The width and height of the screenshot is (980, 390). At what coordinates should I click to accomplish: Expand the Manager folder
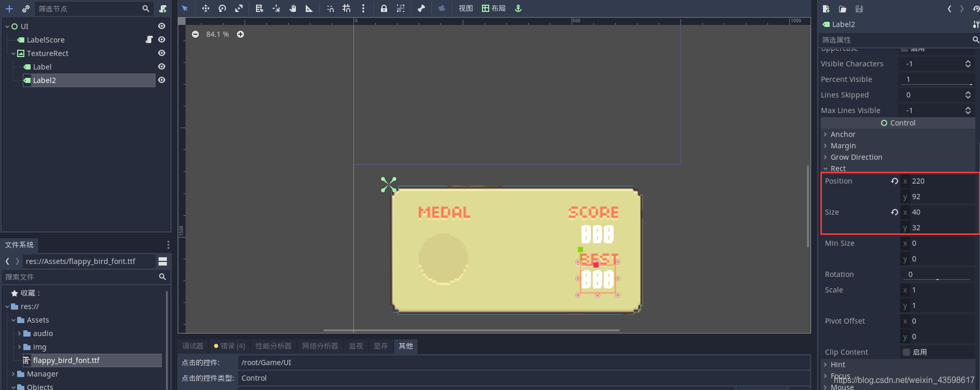point(13,374)
